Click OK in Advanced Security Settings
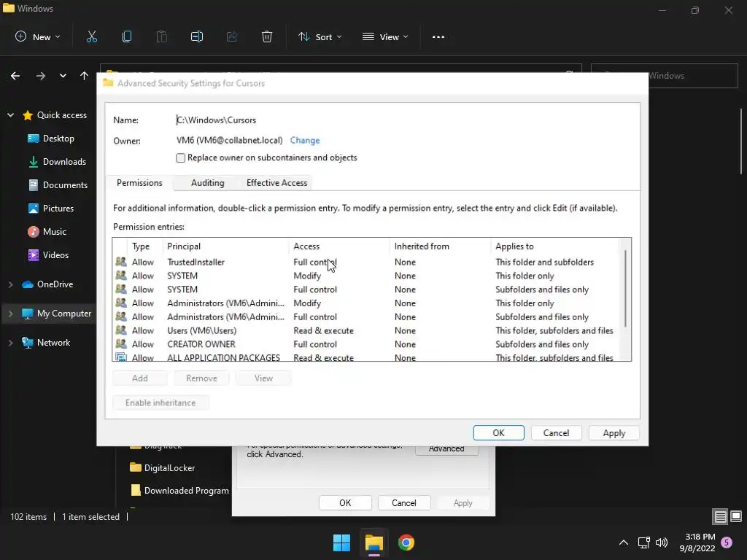 tap(498, 433)
